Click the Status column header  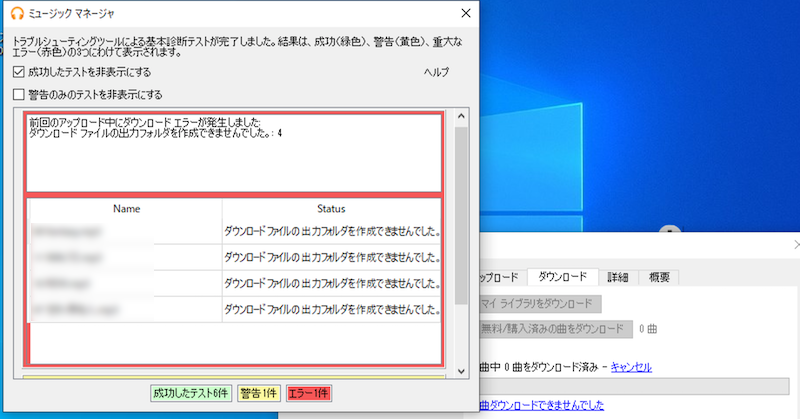point(331,209)
